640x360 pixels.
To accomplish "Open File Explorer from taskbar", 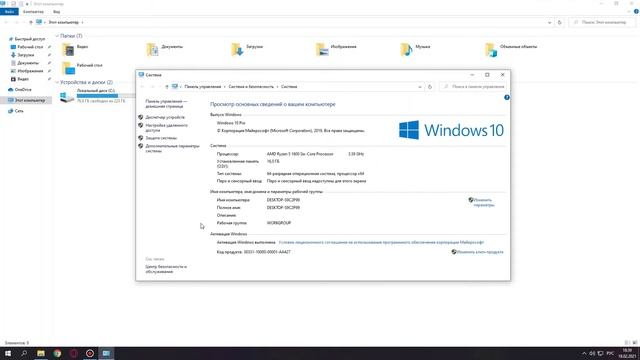I will click(41, 353).
